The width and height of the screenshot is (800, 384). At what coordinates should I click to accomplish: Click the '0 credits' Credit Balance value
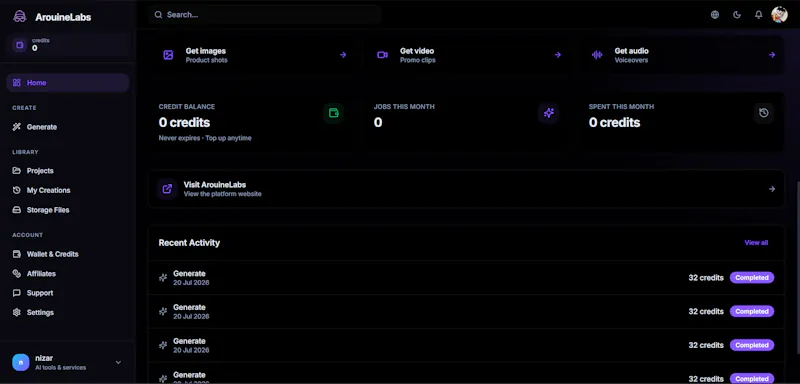pos(184,122)
